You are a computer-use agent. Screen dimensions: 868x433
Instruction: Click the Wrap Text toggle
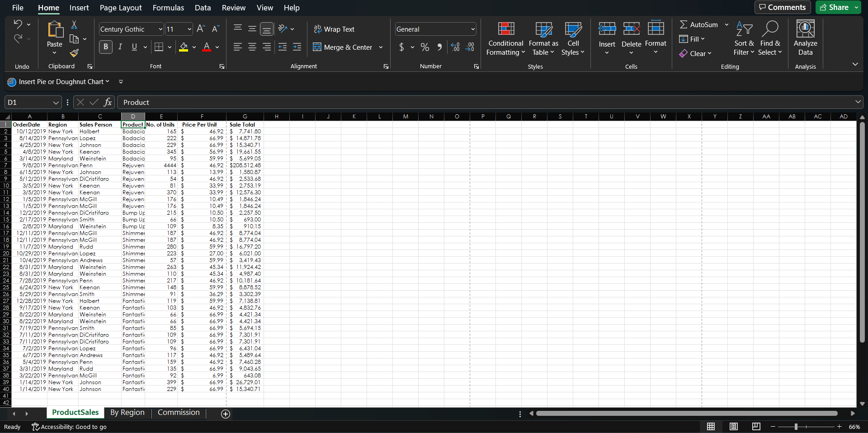pos(334,29)
